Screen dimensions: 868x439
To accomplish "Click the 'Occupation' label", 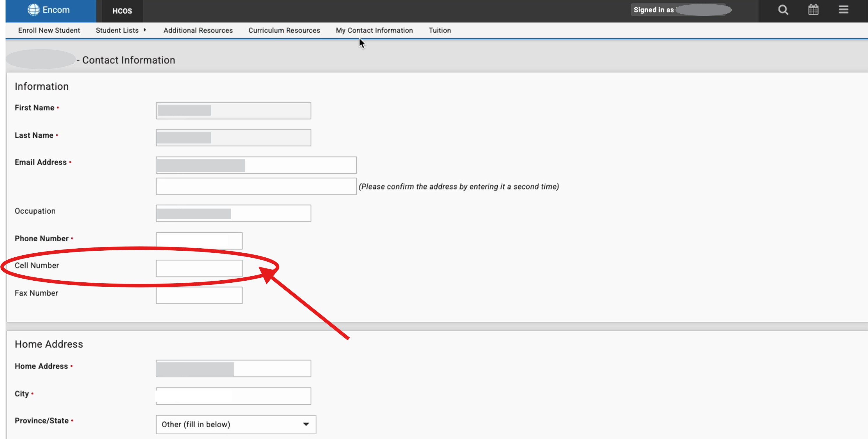I will 35,211.
